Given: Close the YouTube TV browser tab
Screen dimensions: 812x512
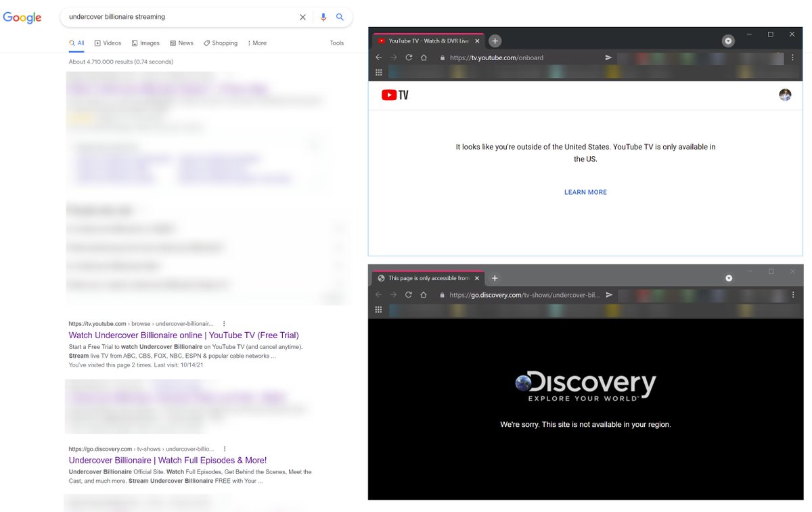Looking at the screenshot, I should 476,41.
